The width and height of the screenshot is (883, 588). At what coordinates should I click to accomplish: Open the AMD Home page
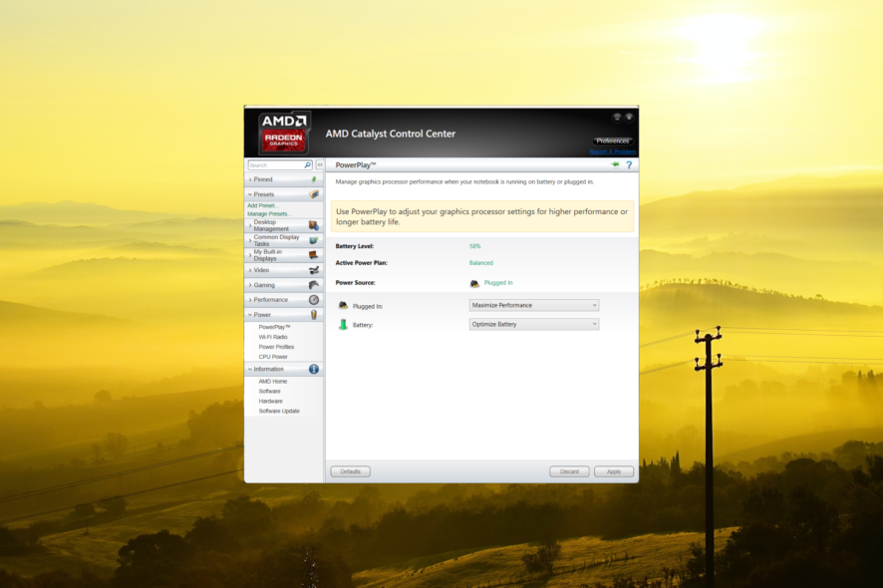click(272, 382)
